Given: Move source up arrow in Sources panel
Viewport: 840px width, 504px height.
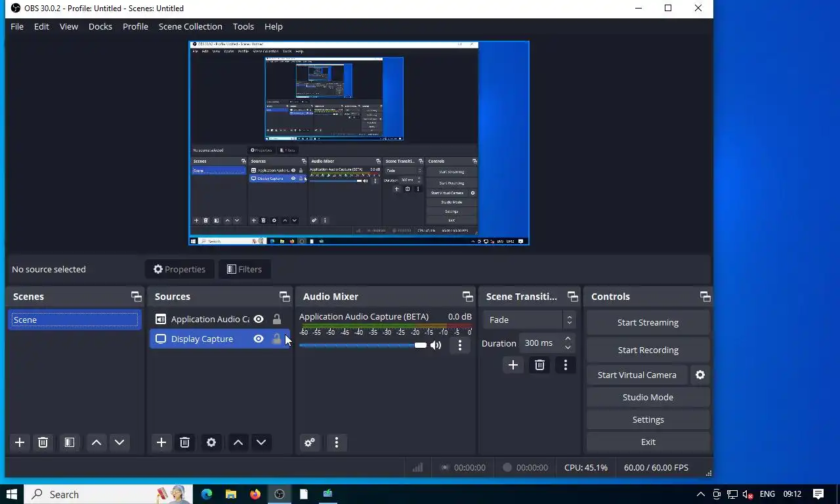Looking at the screenshot, I should coord(238,442).
